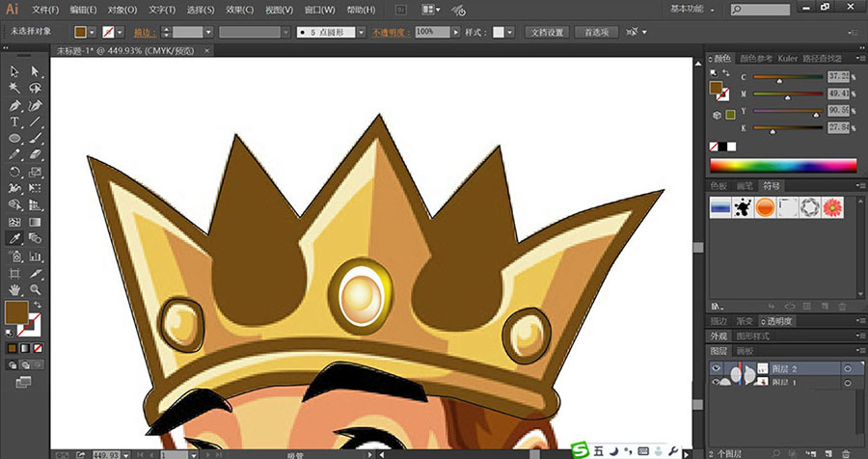Enable Draw Normal mode

[x=12, y=364]
